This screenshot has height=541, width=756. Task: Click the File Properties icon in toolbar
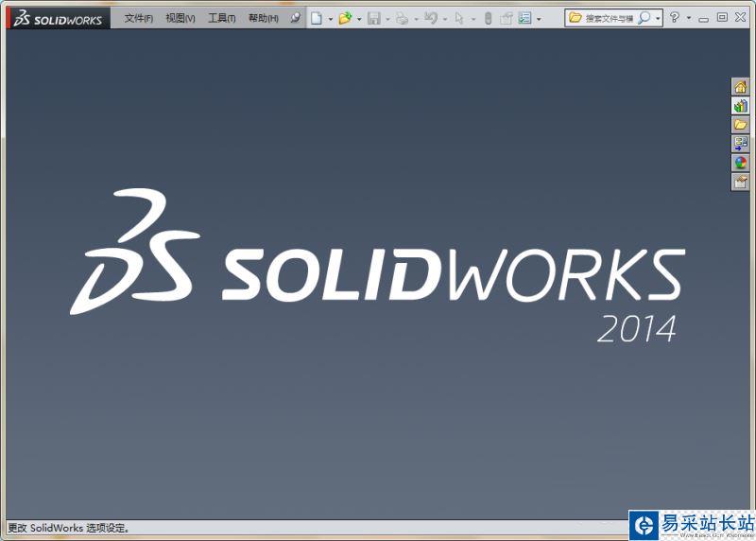pyautogui.click(x=507, y=18)
